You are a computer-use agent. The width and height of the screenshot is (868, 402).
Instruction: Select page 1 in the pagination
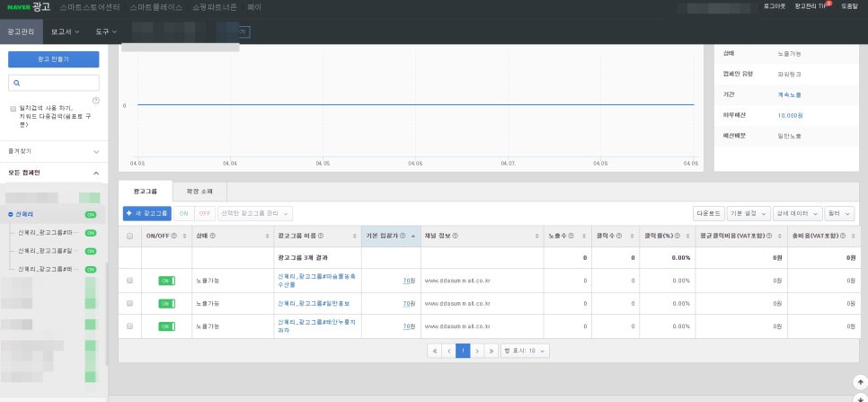coord(463,351)
